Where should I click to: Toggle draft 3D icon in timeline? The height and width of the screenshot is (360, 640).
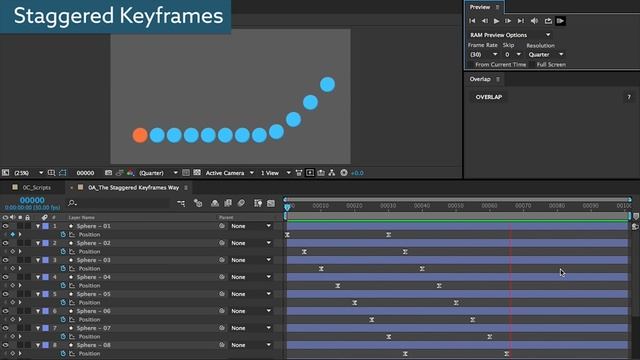tap(198, 203)
